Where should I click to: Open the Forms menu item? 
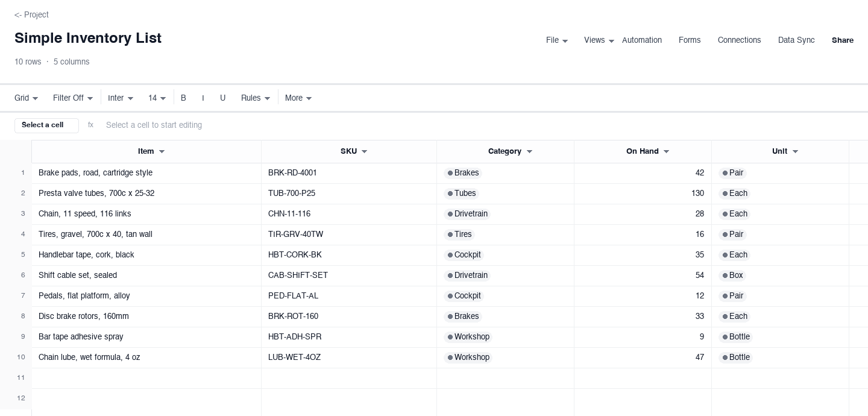click(690, 40)
